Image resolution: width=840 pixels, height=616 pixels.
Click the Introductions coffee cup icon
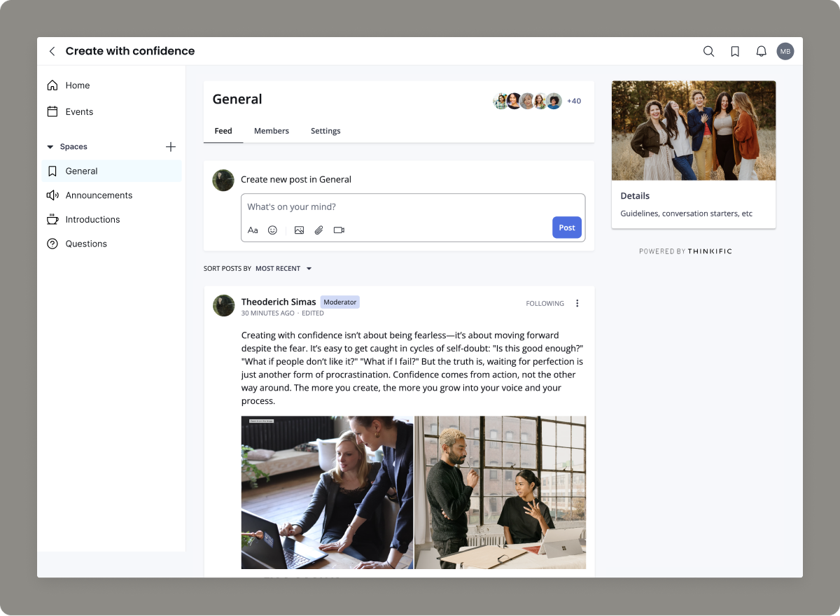(x=52, y=219)
